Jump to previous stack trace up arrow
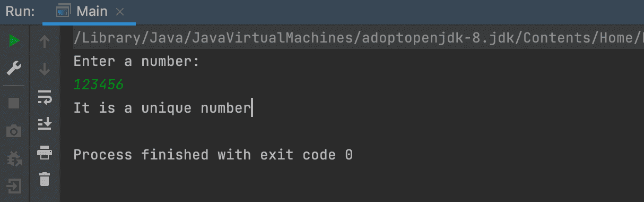The image size is (644, 202). tap(45, 41)
